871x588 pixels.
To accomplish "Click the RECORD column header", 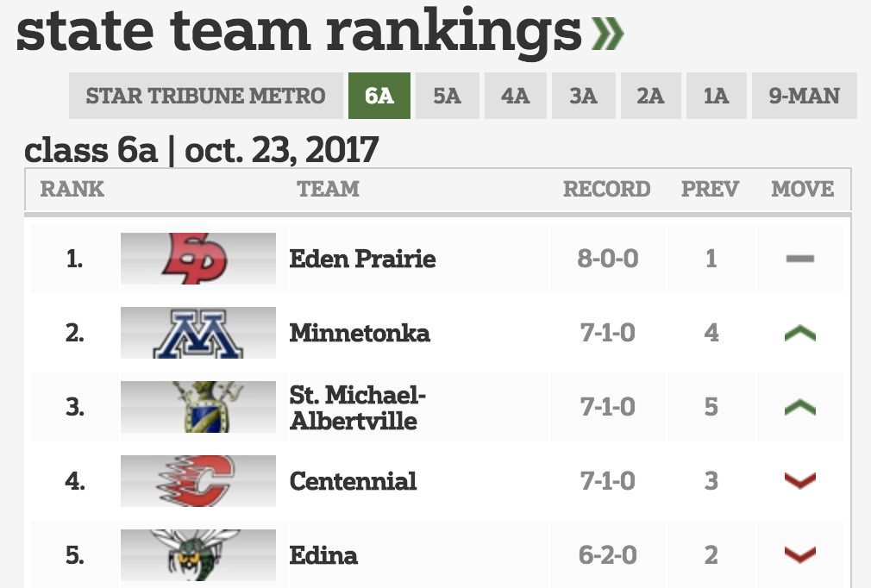I will [x=606, y=189].
